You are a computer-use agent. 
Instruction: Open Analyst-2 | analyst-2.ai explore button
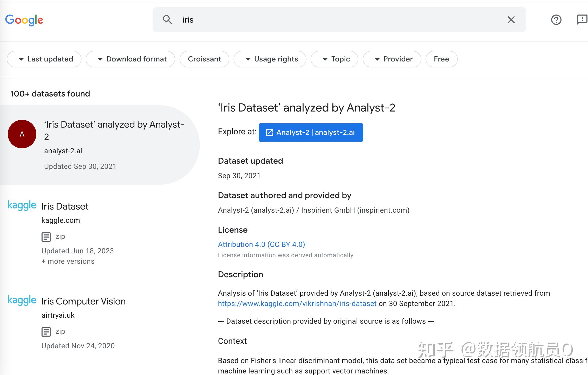pyautogui.click(x=311, y=133)
